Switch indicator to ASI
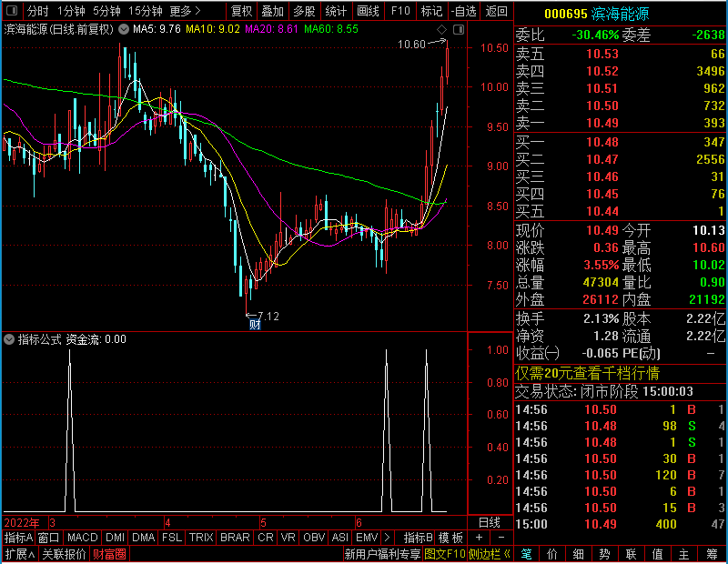 click(x=339, y=538)
